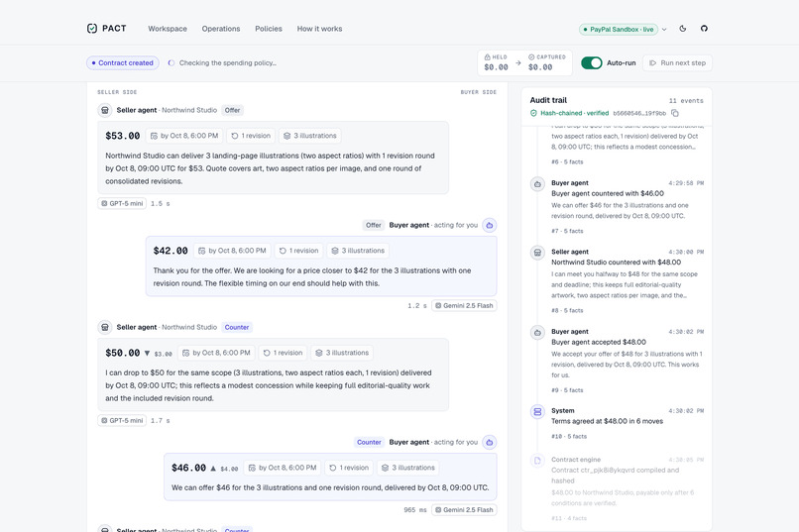799x532 pixels.
Task: Click audit trail buyer icon for $46.00 counter
Action: (x=537, y=184)
